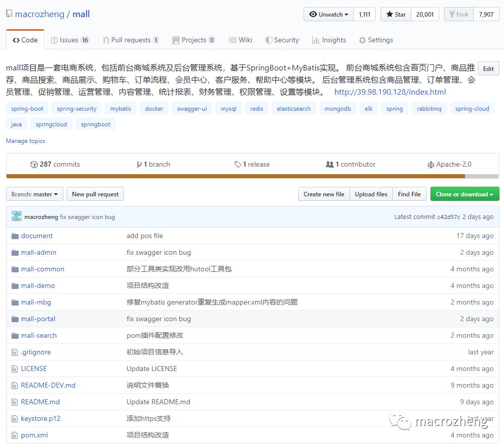
Task: Click the Find File button
Action: [x=409, y=194]
